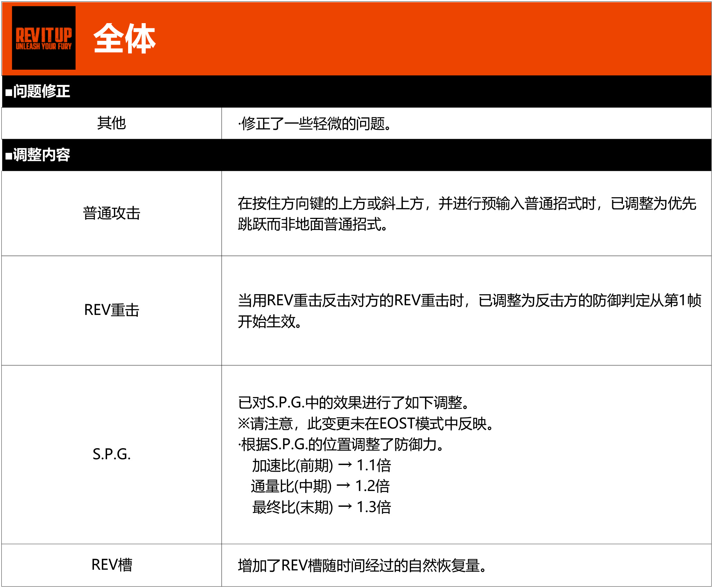This screenshot has width=713, height=588.
Task: Click the 普通攻击 row label
Action: [x=111, y=213]
